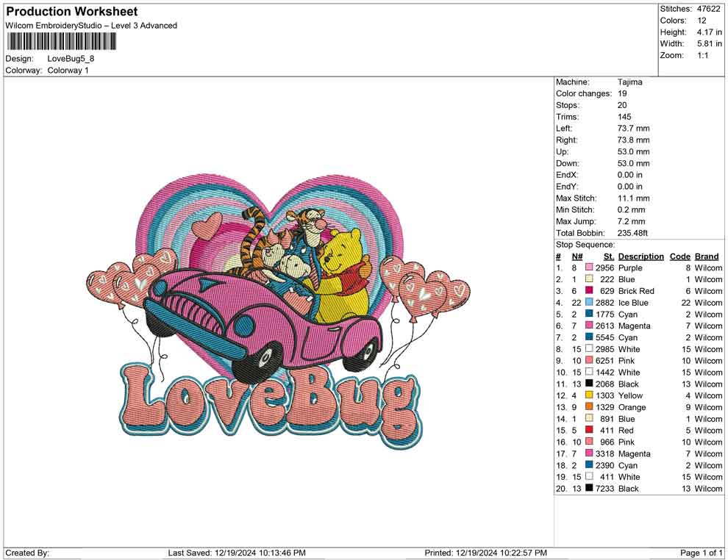Click the White swatch with 2985 stitches
Screen dimensions: 728x560
click(589, 349)
